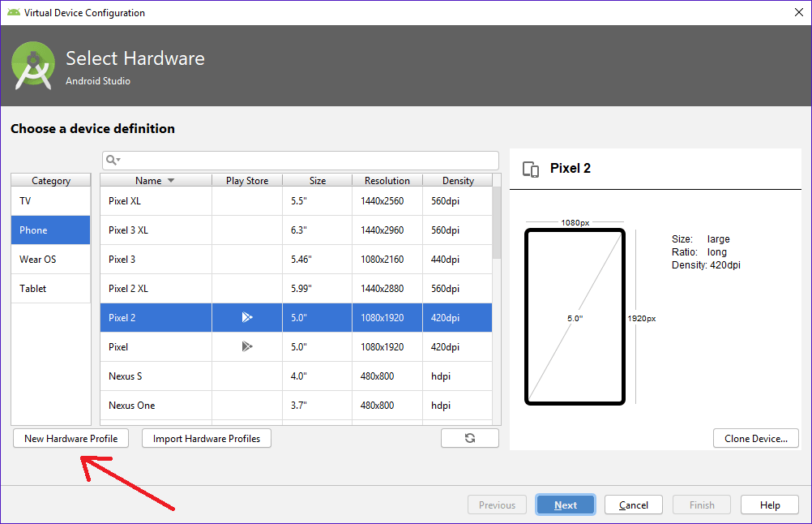Select the Phone category
Screen dimensions: 812x524
click(x=51, y=230)
